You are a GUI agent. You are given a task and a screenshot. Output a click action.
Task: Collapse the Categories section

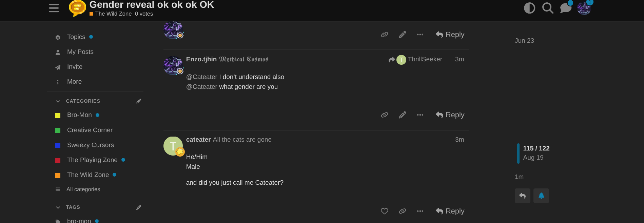[58, 101]
